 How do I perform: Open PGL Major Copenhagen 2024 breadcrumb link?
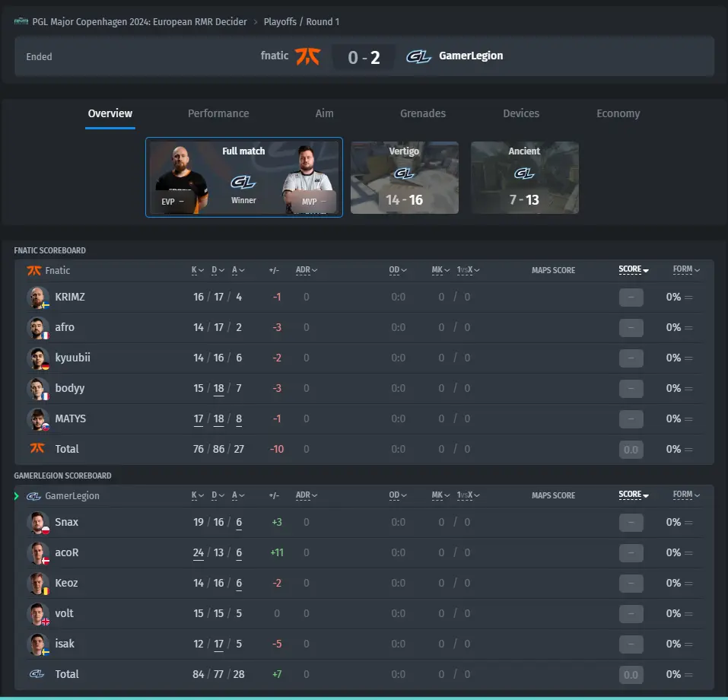(x=139, y=22)
